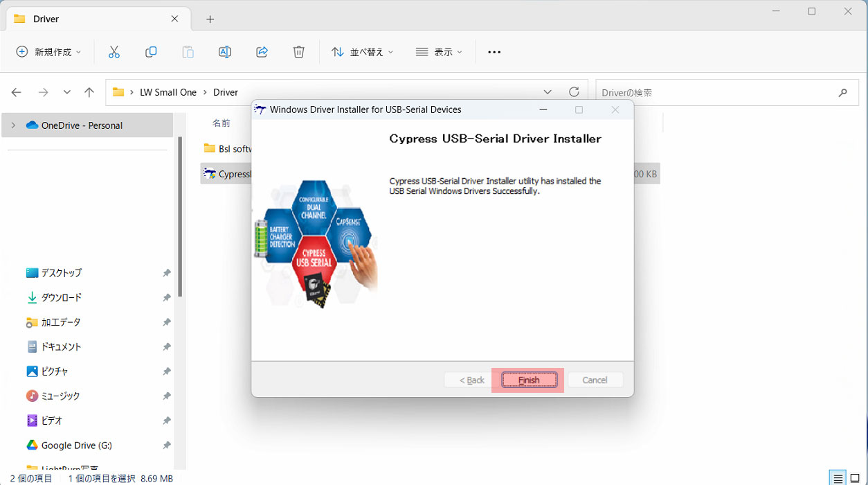This screenshot has width=868, height=485.
Task: Go up one folder level arrow
Action: pos(89,92)
